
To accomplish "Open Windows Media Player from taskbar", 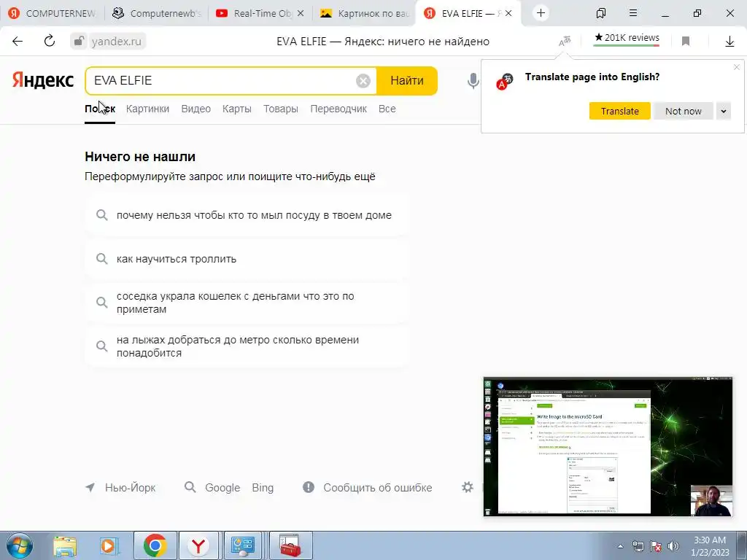I will [x=109, y=545].
